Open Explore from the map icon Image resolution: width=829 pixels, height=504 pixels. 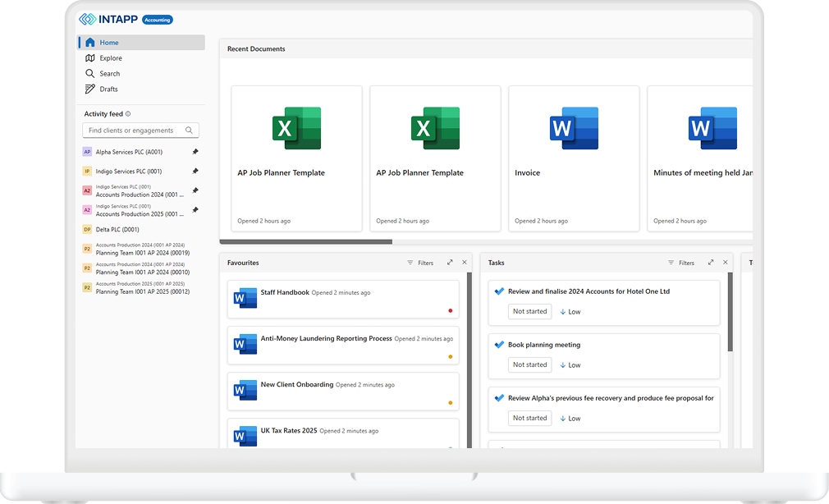[90, 58]
